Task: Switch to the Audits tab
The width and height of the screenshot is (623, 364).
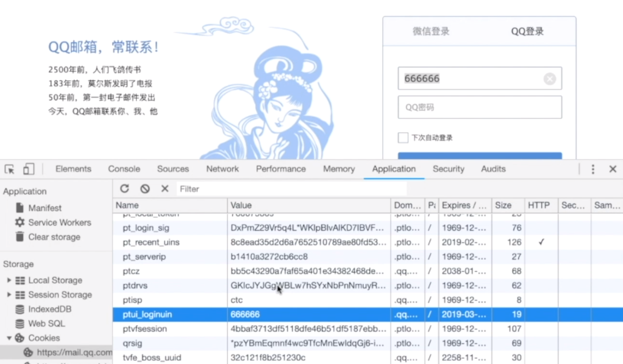Action: [x=494, y=169]
